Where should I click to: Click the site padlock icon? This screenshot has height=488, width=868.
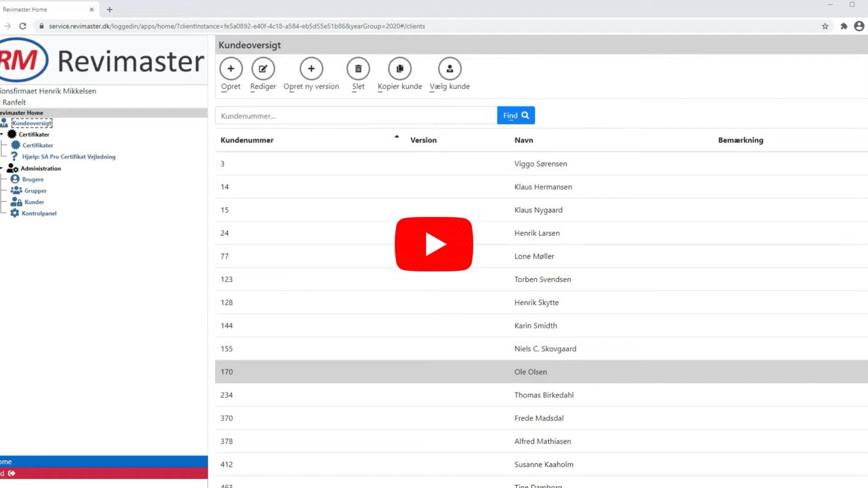pyautogui.click(x=42, y=26)
